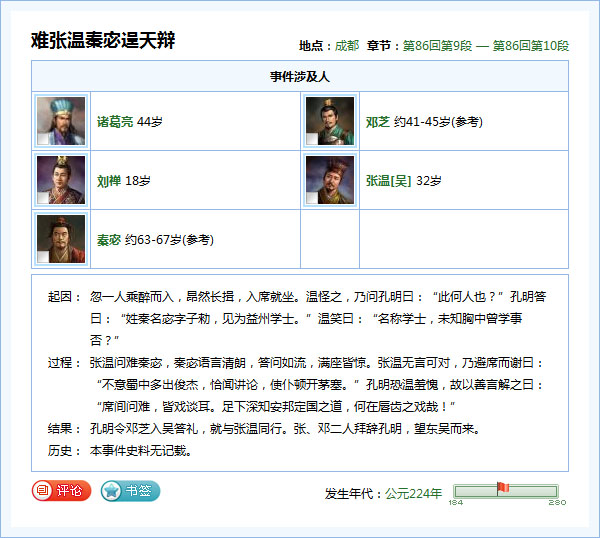
Task: Open the 邓芝 character portrait
Action: click(x=330, y=121)
